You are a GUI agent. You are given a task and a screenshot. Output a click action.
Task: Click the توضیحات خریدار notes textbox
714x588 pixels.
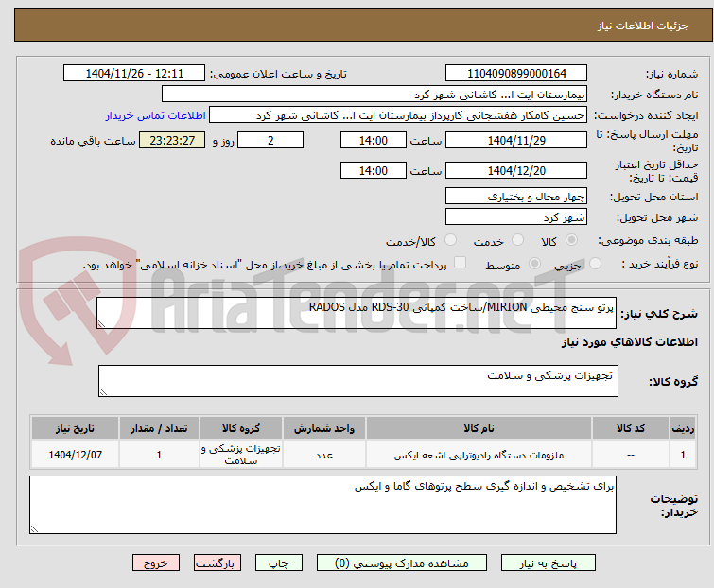[322, 505]
